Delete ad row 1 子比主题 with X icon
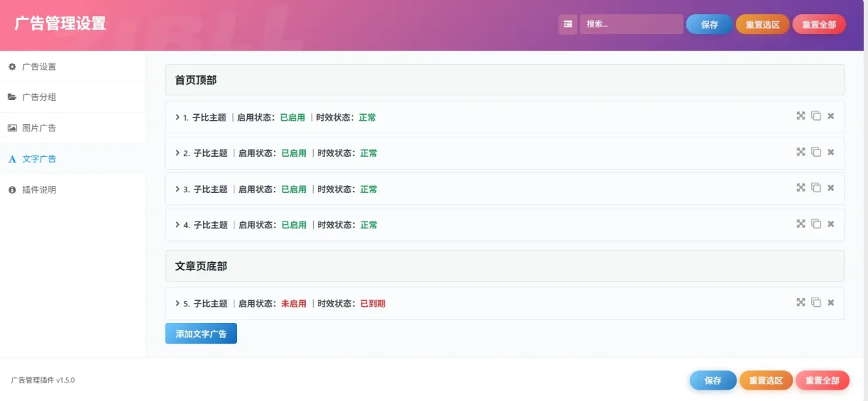Image resolution: width=868 pixels, height=401 pixels. pos(831,116)
